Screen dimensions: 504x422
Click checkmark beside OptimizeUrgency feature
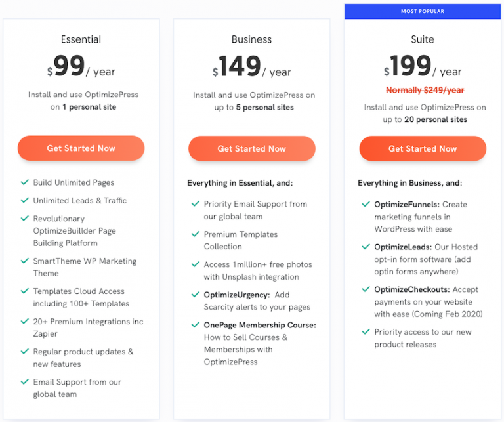[x=196, y=295]
